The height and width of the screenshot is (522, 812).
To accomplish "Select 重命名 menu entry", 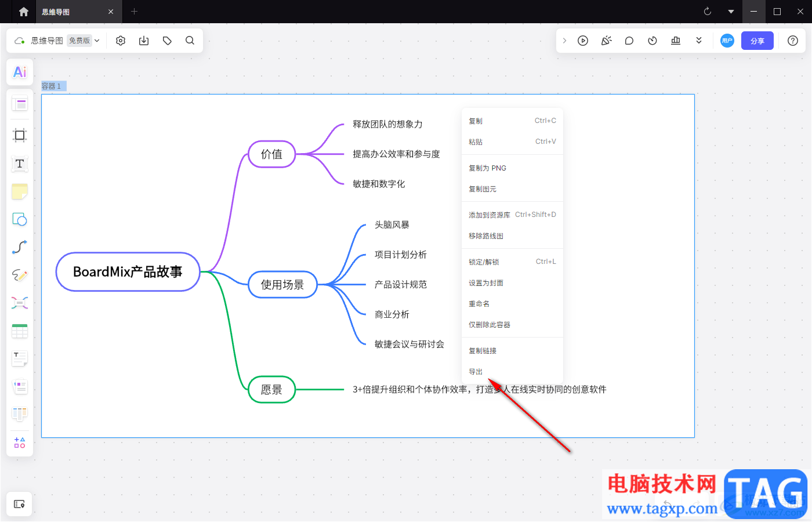I will click(x=512, y=304).
